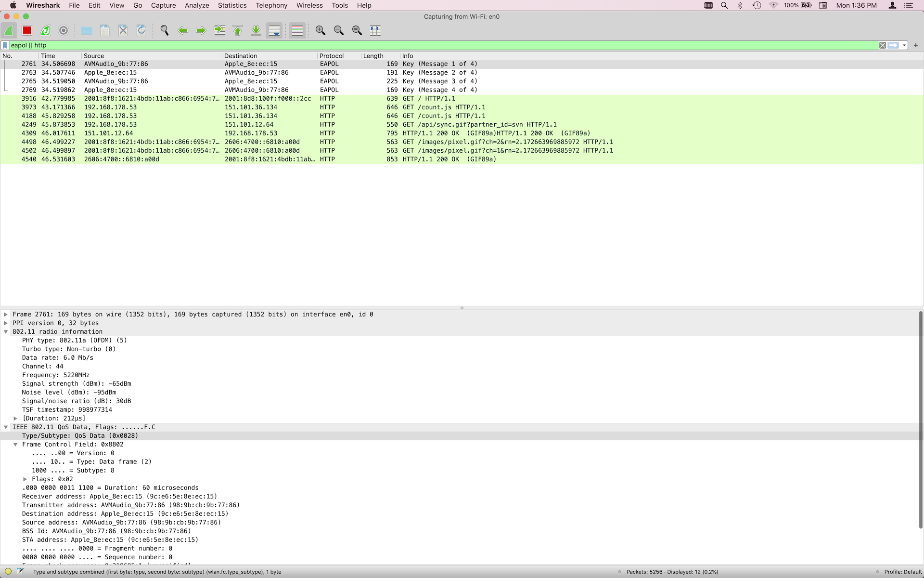This screenshot has width=924, height=578.
Task: Restart the current capture
Action: pyautogui.click(x=45, y=30)
